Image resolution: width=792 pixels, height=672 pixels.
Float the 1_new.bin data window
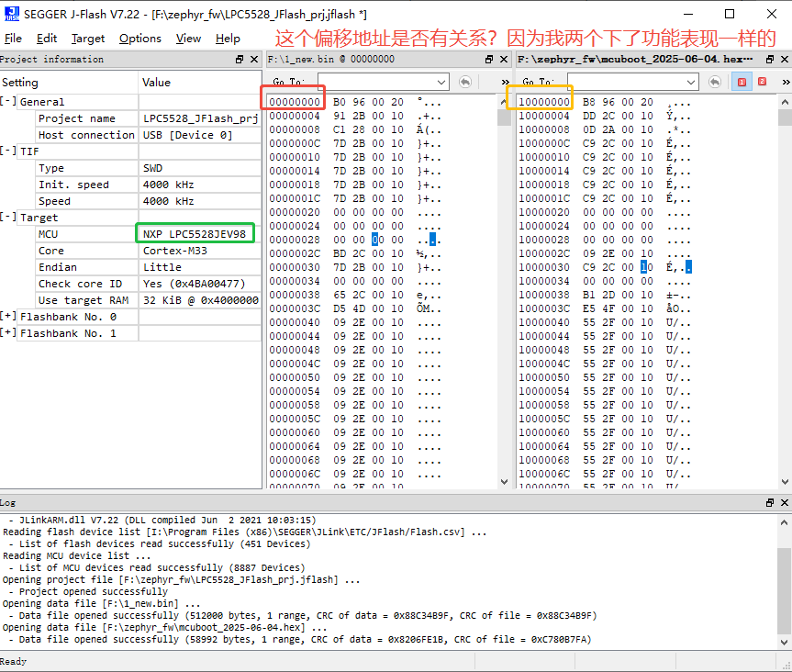(489, 59)
